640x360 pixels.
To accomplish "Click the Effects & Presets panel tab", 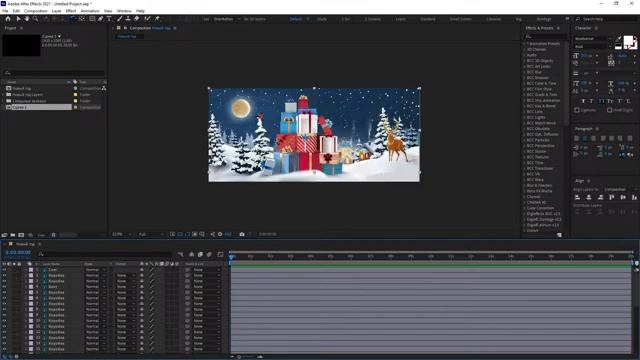I will click(539, 28).
